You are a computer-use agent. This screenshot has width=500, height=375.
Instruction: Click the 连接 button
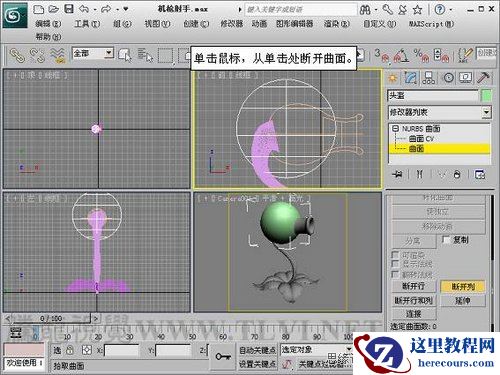tap(413, 314)
